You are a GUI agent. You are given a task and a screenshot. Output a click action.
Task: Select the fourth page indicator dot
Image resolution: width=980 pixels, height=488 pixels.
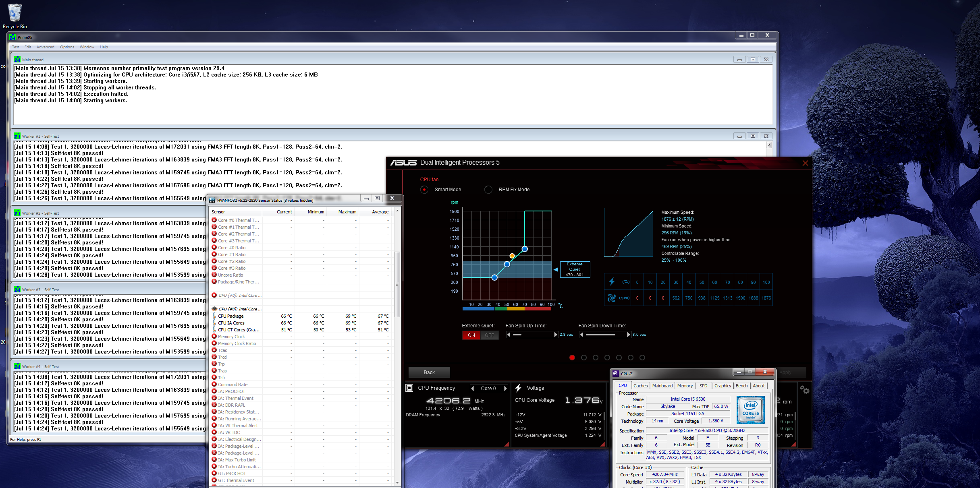607,357
